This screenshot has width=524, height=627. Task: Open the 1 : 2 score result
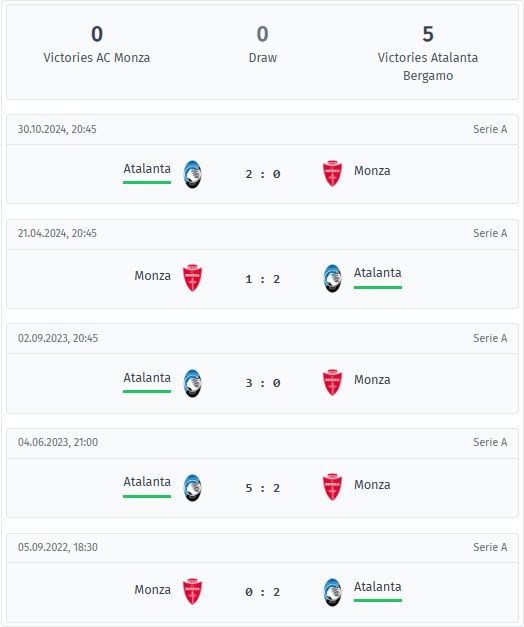262,279
